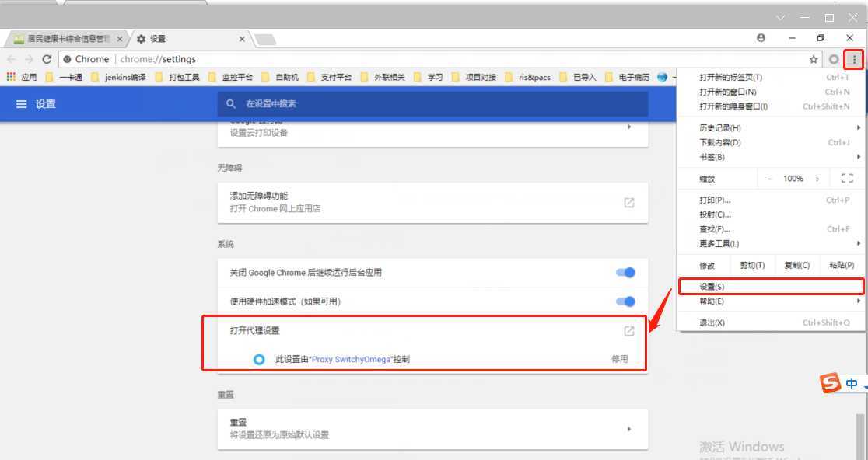Image resolution: width=868 pixels, height=460 pixels.
Task: Click 停用 to disable the extension control
Action: click(619, 359)
